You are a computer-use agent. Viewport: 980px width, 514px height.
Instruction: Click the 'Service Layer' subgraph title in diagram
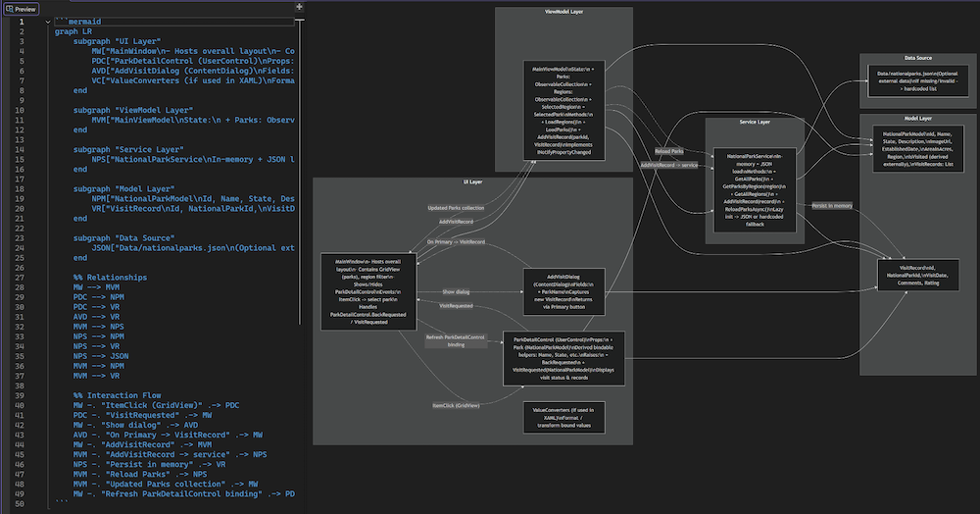[755, 122]
